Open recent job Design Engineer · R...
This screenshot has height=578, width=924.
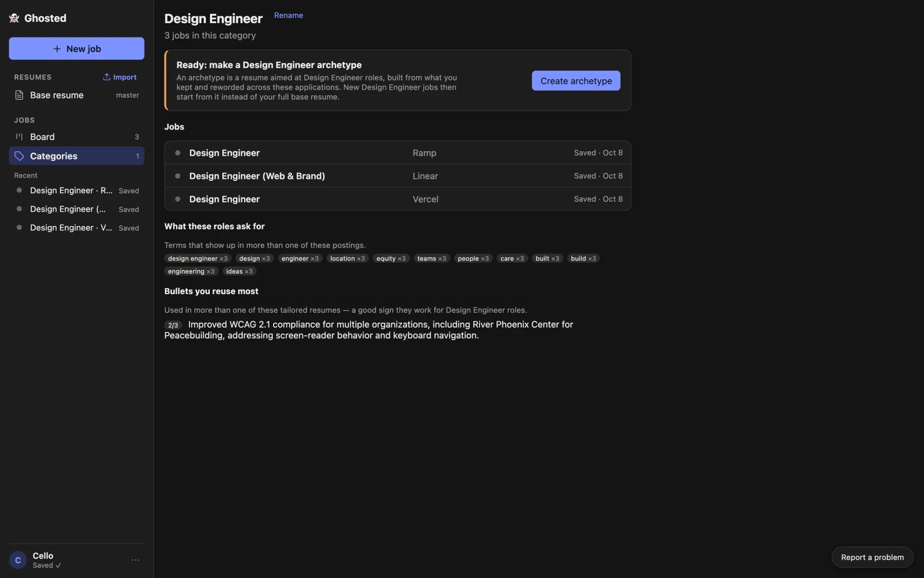tap(77, 191)
